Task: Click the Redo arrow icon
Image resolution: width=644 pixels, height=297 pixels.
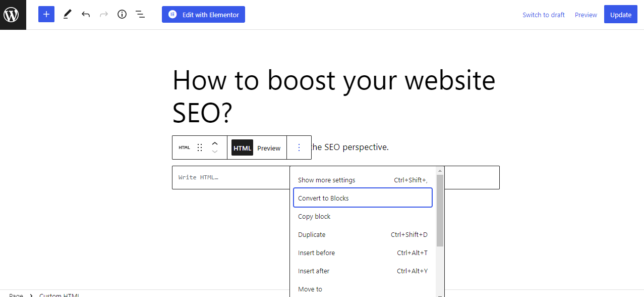Action: (103, 14)
